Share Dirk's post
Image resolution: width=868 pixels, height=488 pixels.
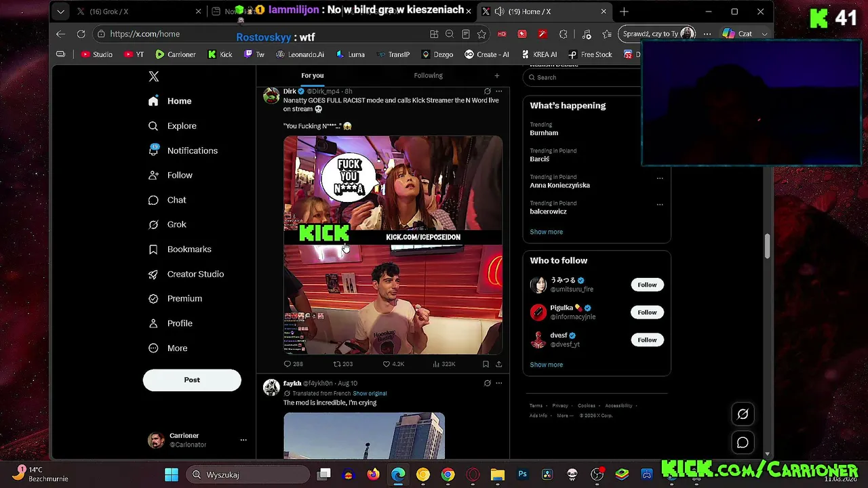coord(499,364)
